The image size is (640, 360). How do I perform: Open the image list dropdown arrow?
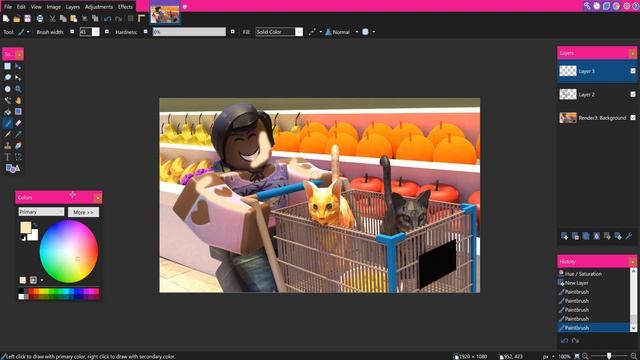click(x=184, y=7)
